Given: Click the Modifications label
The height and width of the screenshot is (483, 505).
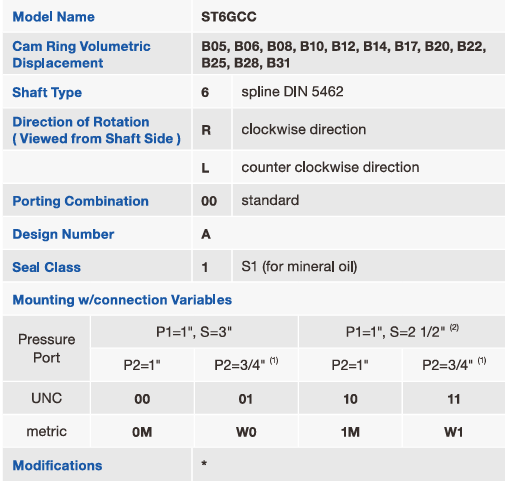Looking at the screenshot, I should coord(57,465).
